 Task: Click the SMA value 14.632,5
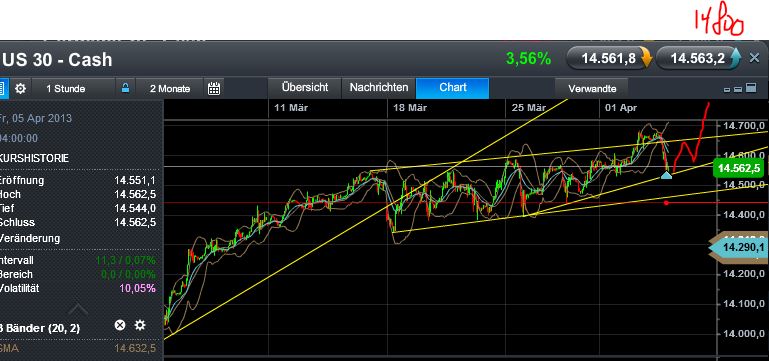135,348
